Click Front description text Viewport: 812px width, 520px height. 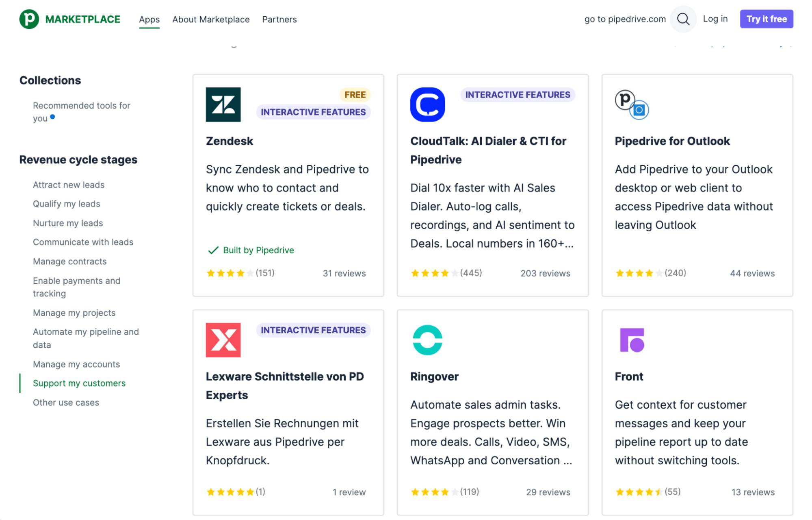click(x=681, y=433)
